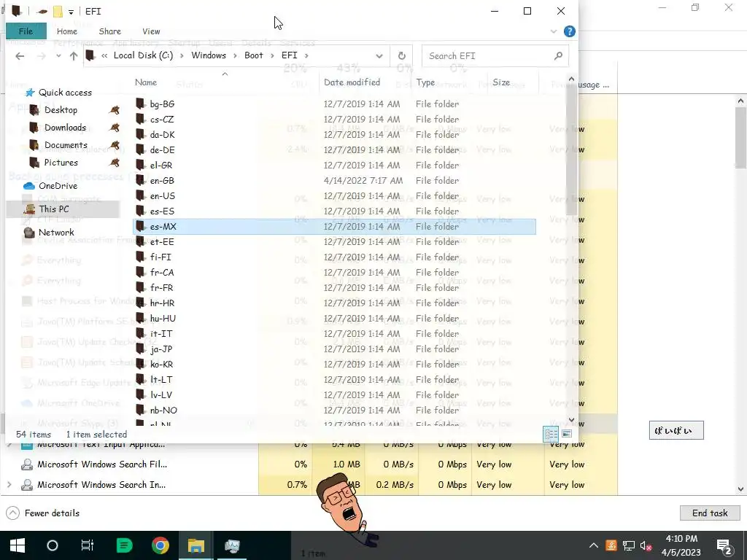
Task: Open the View ribbon tab
Action: point(151,31)
